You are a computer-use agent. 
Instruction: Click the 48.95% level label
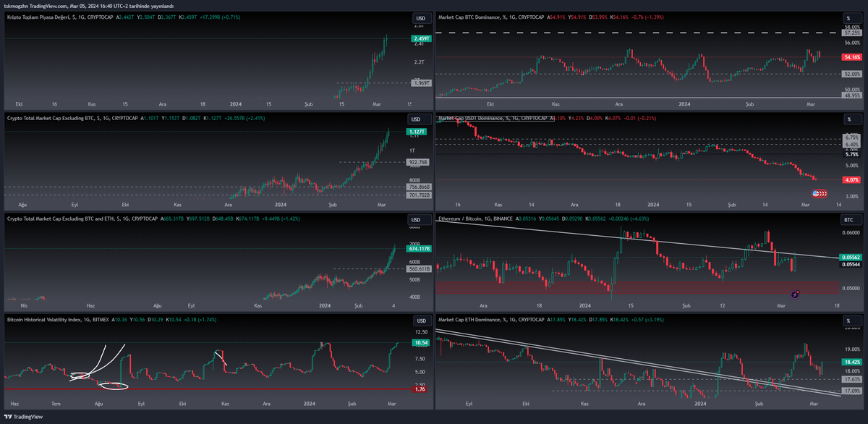tap(851, 95)
